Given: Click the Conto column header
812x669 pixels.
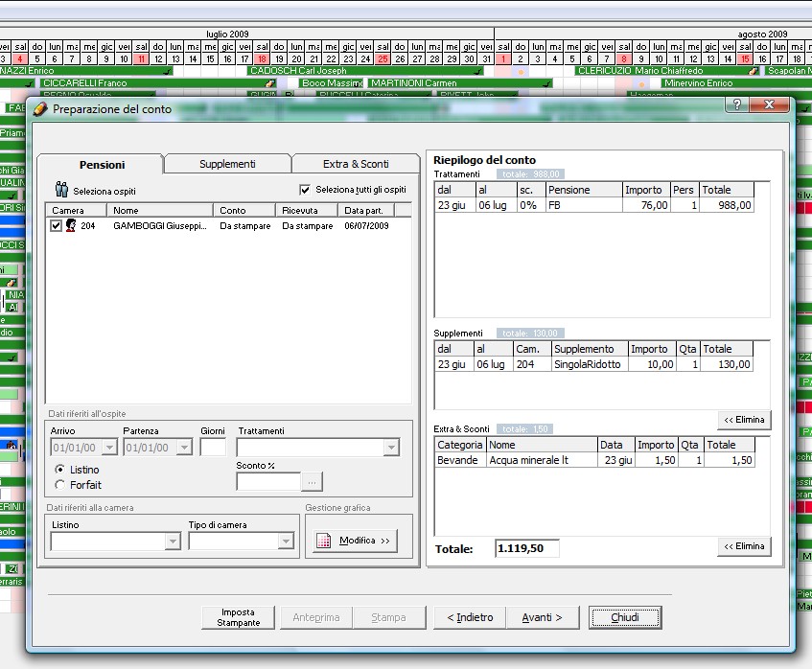Looking at the screenshot, I should click(244, 210).
